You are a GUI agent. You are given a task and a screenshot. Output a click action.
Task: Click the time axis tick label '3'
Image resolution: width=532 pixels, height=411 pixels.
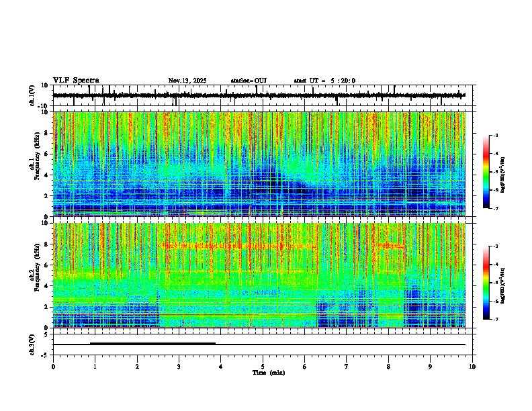179,367
